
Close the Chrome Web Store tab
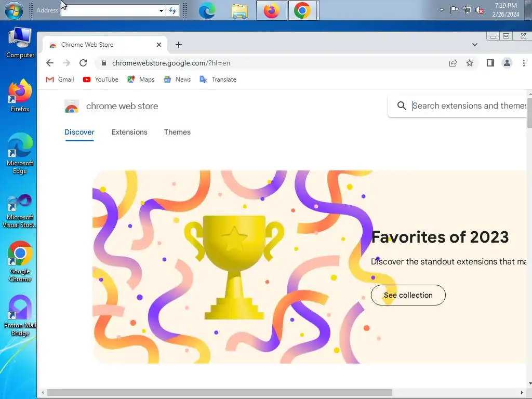pyautogui.click(x=159, y=45)
